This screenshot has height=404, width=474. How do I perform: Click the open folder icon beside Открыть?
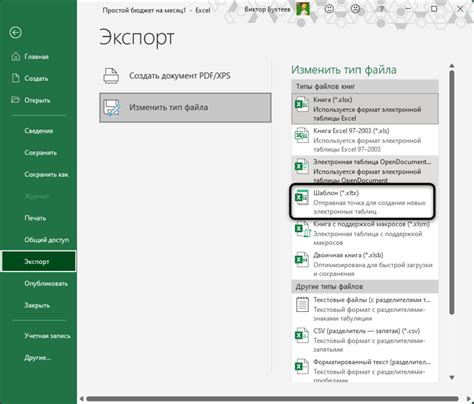coord(15,100)
